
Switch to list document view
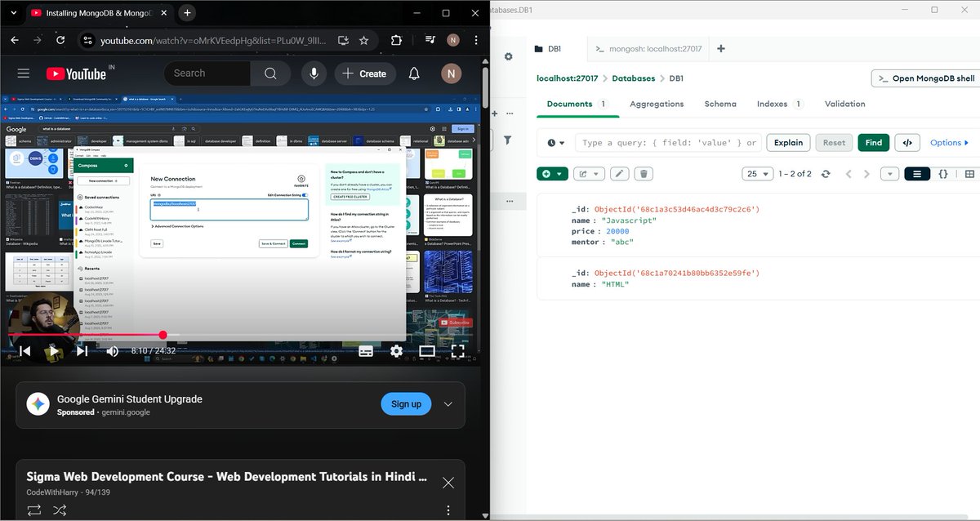click(x=917, y=174)
